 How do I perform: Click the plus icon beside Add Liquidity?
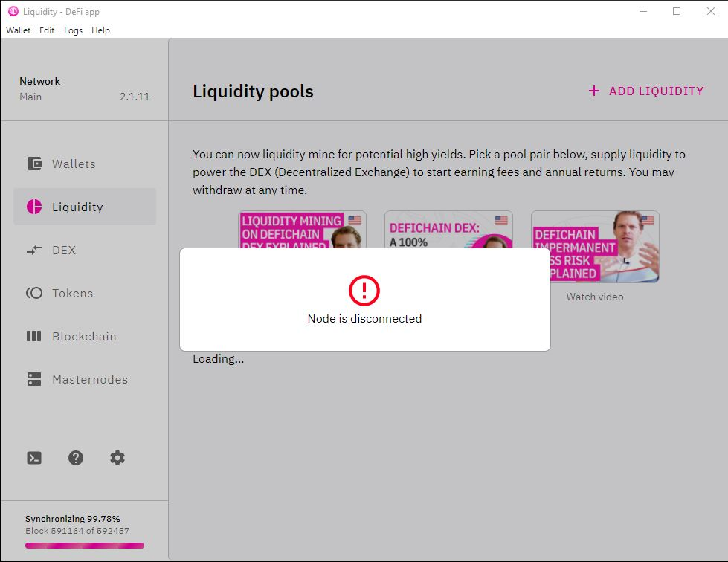[594, 91]
